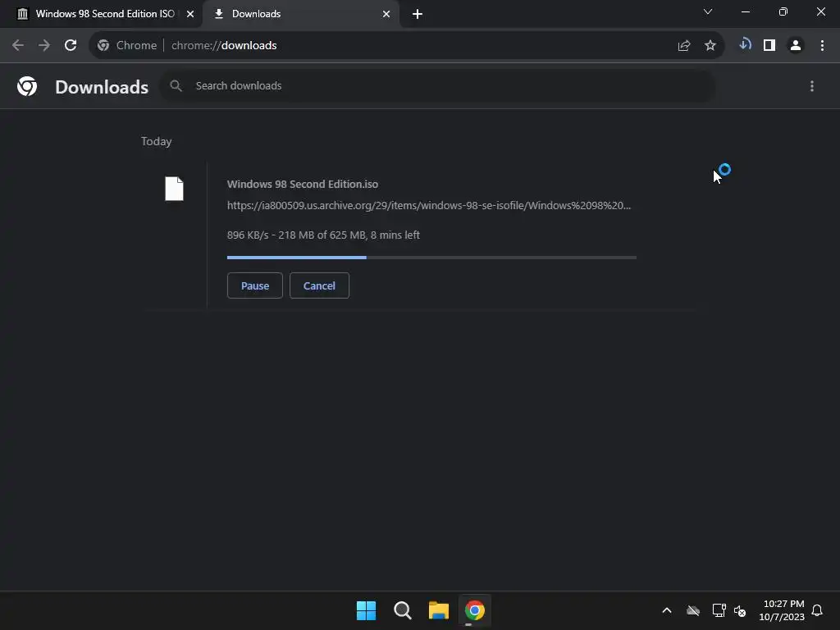Image resolution: width=840 pixels, height=630 pixels.
Task: Click the Chrome logo beside Downloads heading
Action: 27,86
